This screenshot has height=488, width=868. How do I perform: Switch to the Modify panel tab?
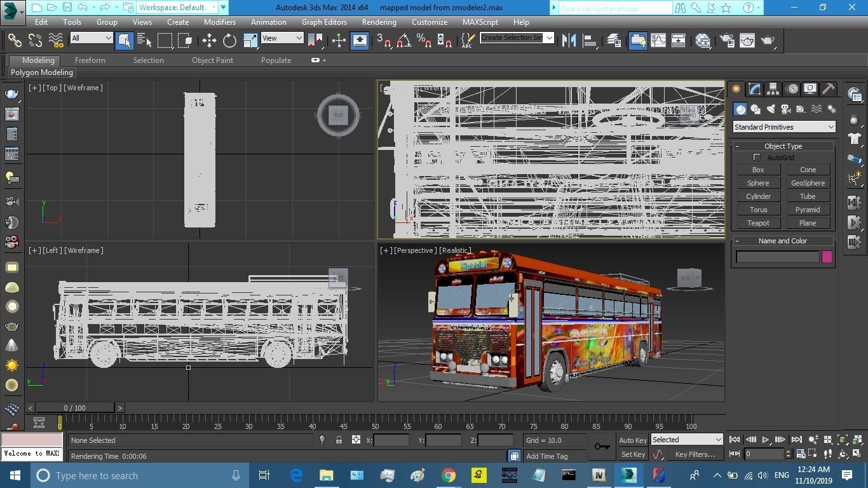coord(755,89)
